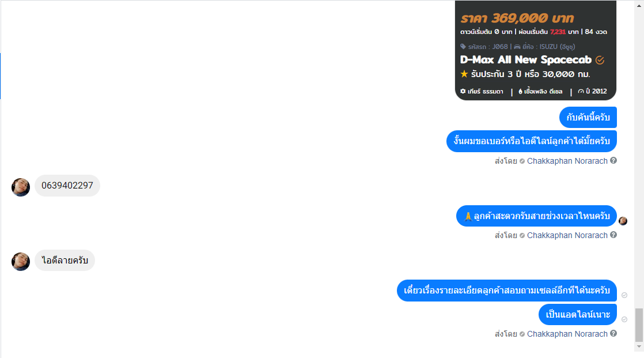Open Chakkaphan Norarach link below 'เป็นแอตไลน์เนาะ'
The height and width of the screenshot is (358, 644).
(x=567, y=334)
